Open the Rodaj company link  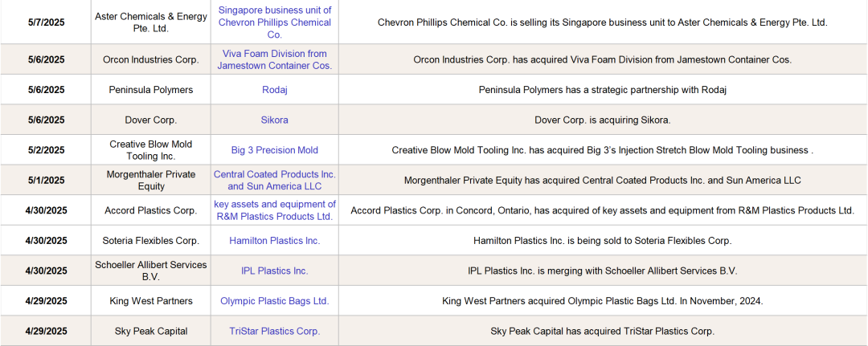pos(274,90)
